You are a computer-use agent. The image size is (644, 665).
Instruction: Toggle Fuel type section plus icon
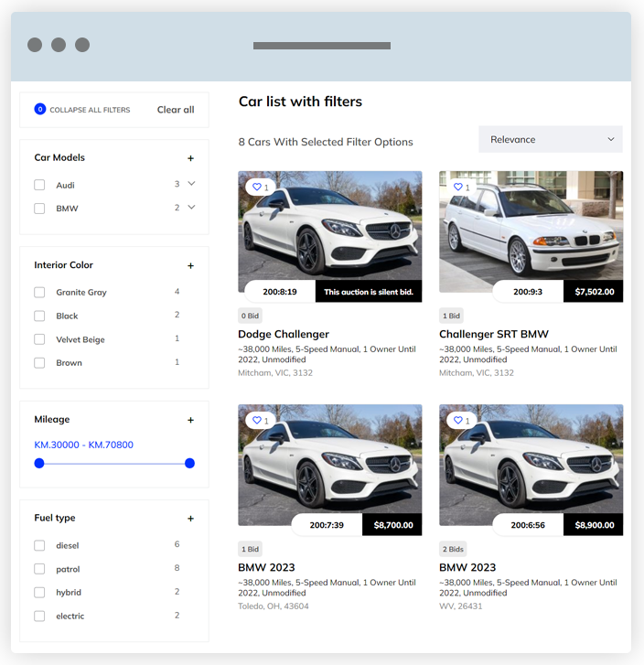click(x=190, y=519)
